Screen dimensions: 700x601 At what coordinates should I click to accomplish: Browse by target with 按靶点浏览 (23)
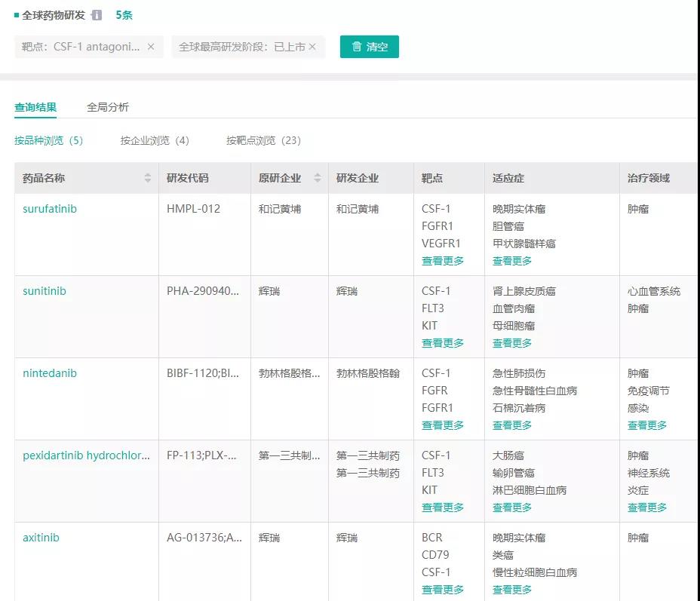point(263,140)
